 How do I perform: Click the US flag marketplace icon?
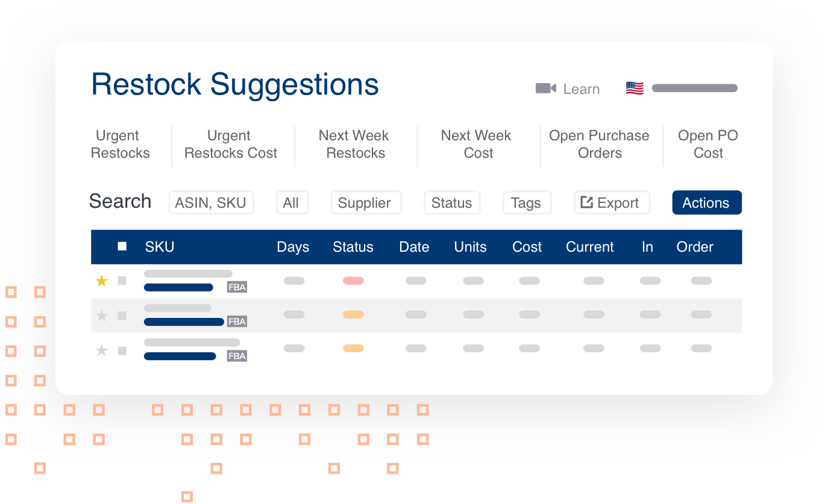[635, 89]
